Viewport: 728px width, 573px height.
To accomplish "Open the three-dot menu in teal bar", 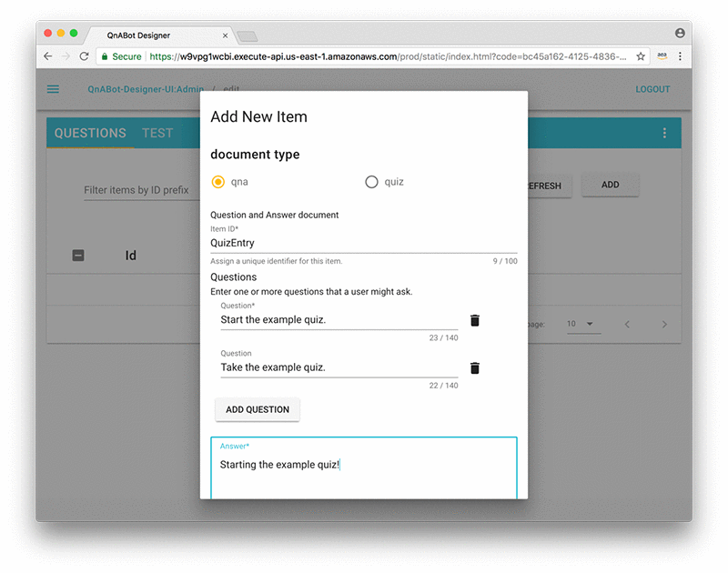I will coord(664,133).
